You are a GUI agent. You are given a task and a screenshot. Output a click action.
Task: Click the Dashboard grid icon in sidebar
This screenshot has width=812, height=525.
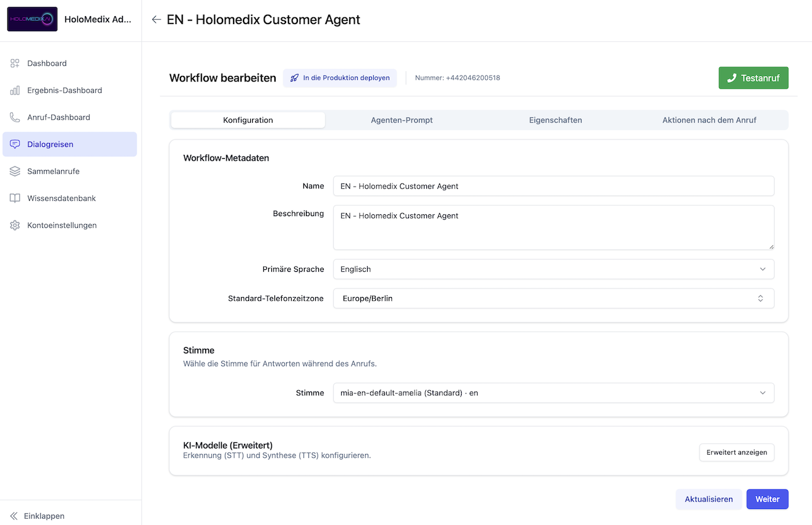point(15,64)
